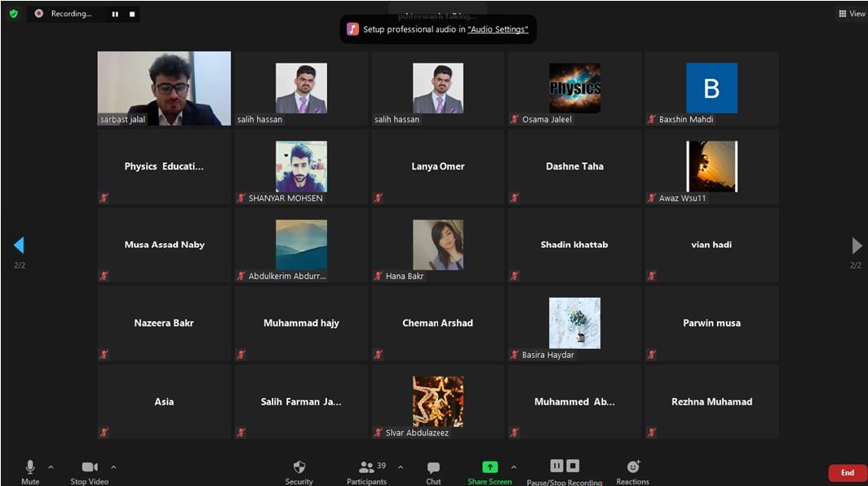Image resolution: width=868 pixels, height=486 pixels.
Task: Mute the microphone
Action: click(x=30, y=467)
